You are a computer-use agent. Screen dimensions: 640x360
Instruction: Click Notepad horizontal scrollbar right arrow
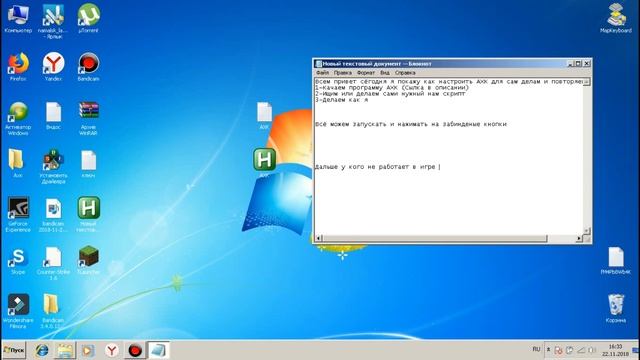pos(578,238)
